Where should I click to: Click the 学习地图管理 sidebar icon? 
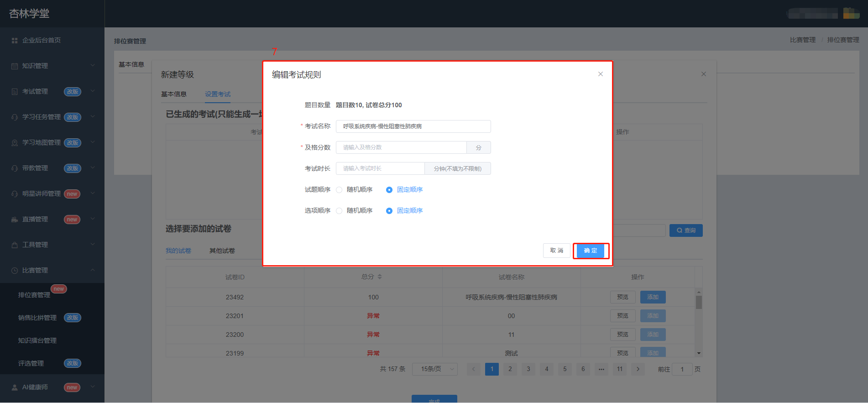[x=15, y=143]
